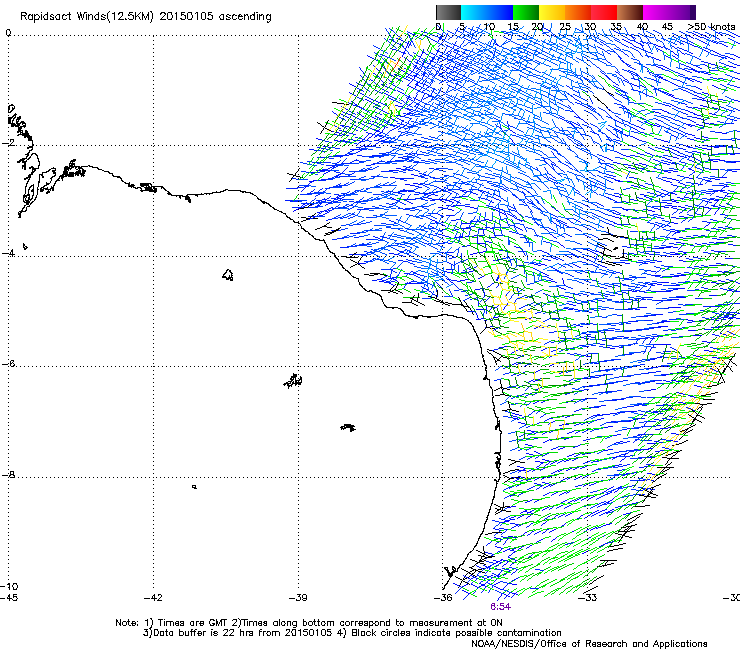Screen dimensions: 740x650
Task: Click the legend label "15"
Action: 513,26
